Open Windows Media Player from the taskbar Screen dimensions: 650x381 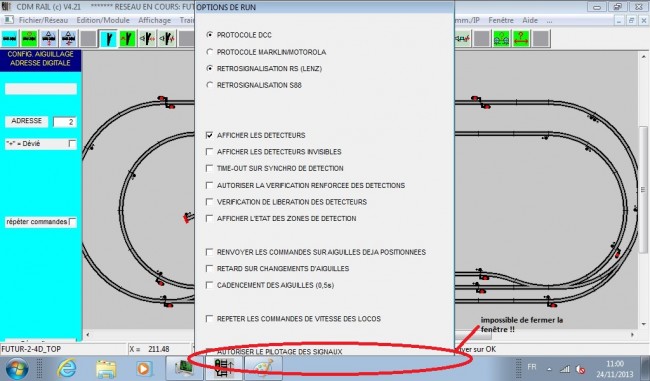[144, 368]
